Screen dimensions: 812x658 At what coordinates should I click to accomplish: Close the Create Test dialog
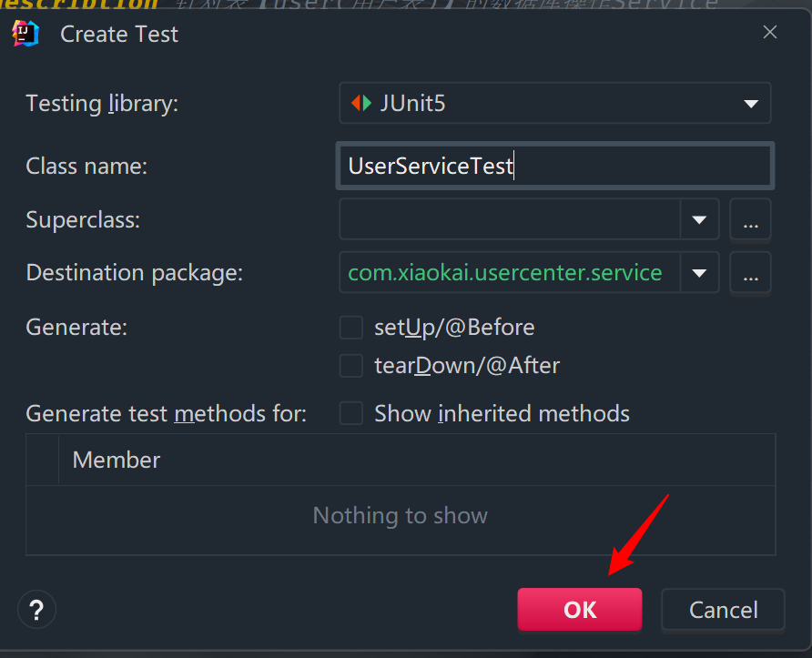point(770,33)
